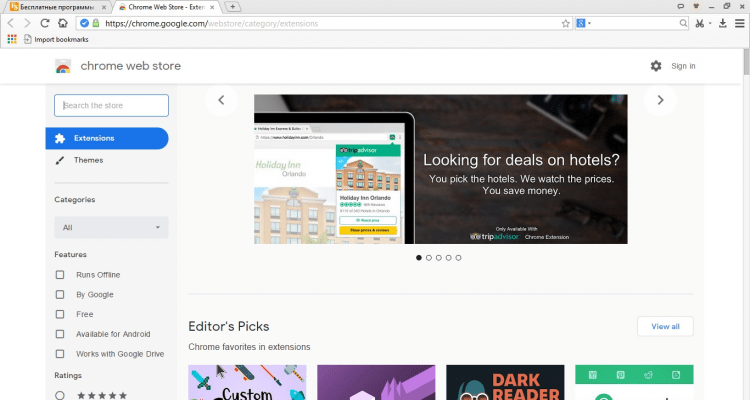750x400 pixels.
Task: Tick the Works with Google Drive checkbox
Action: click(x=60, y=354)
